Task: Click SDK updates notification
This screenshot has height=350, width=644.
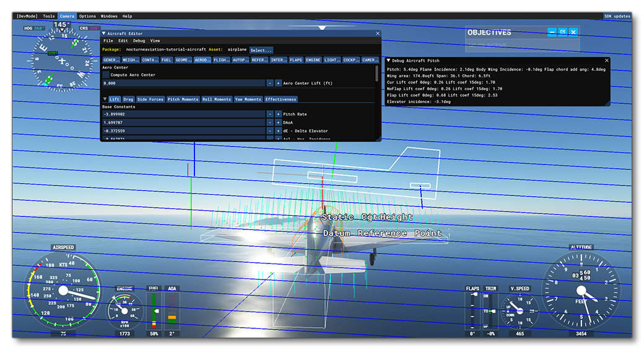Action: point(617,17)
